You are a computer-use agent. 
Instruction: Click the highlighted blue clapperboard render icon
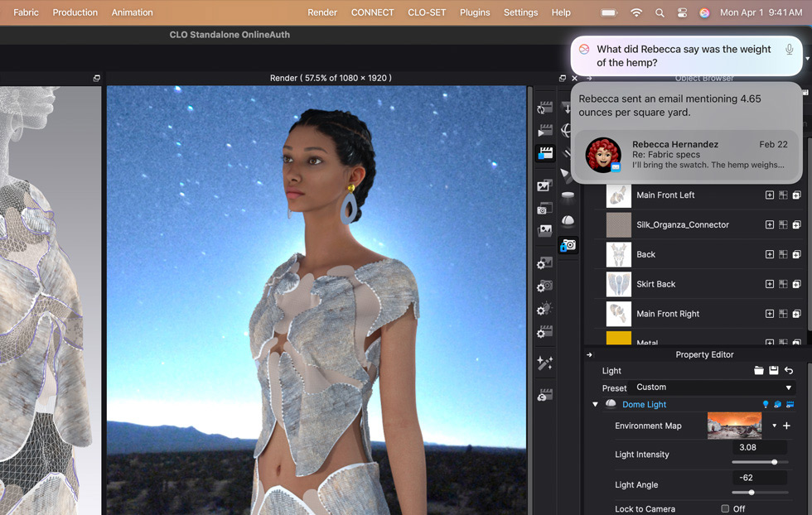pos(544,153)
